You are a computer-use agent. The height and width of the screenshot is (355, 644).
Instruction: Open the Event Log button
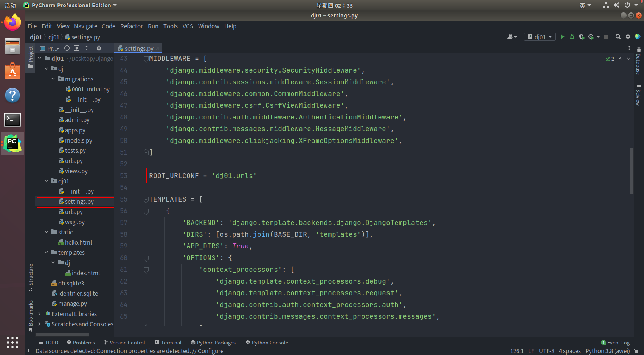pos(615,343)
